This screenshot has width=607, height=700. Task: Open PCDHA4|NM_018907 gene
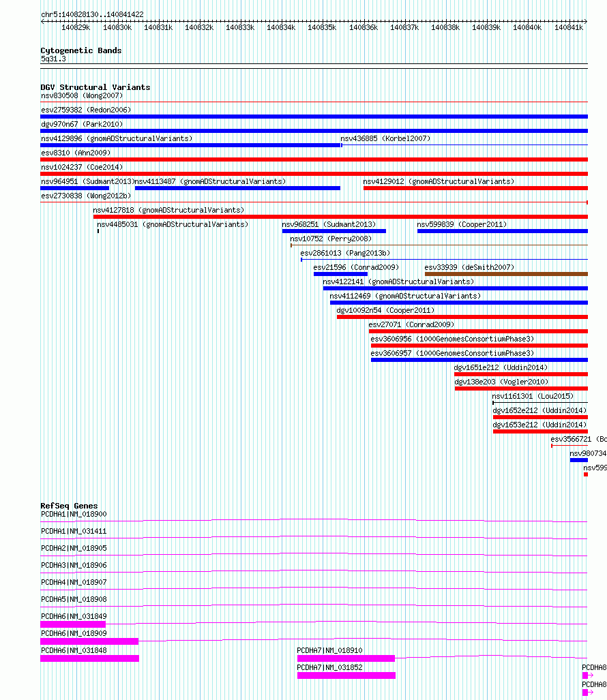click(x=314, y=588)
